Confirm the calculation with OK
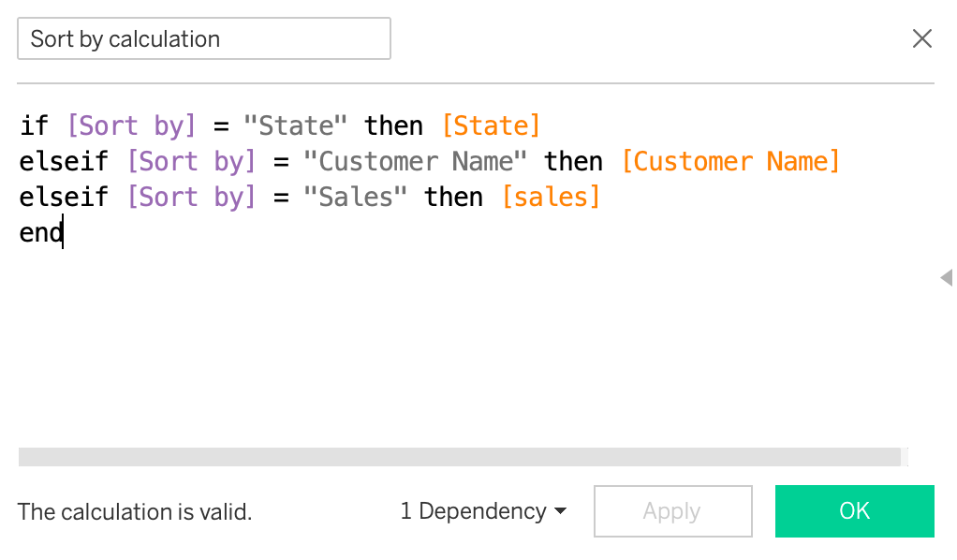This screenshot has height=560, width=957. tap(854, 511)
